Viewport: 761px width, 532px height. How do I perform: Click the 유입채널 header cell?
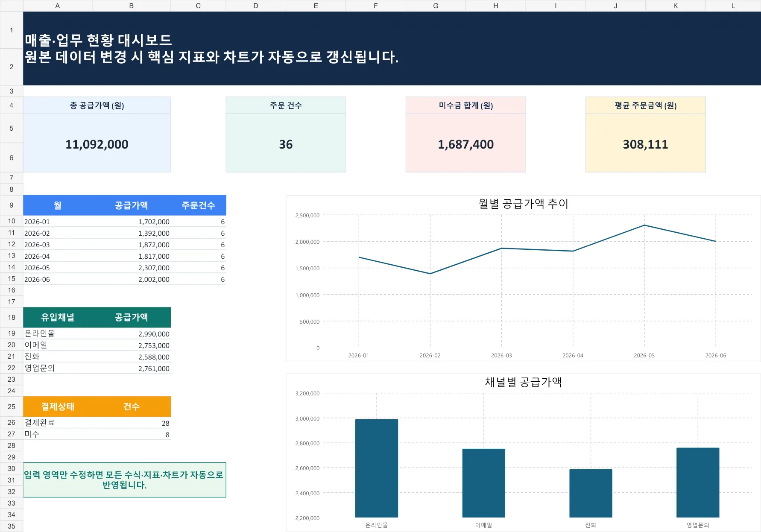58,317
